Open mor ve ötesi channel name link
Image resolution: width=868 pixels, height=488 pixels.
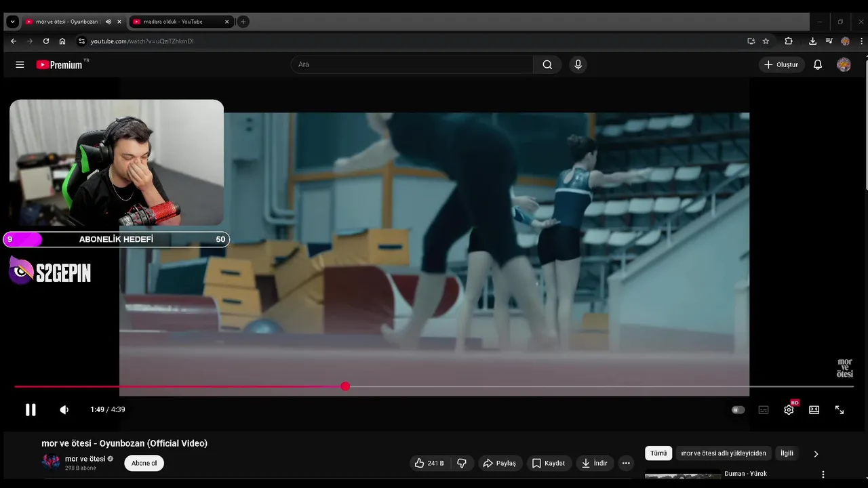(85, 459)
